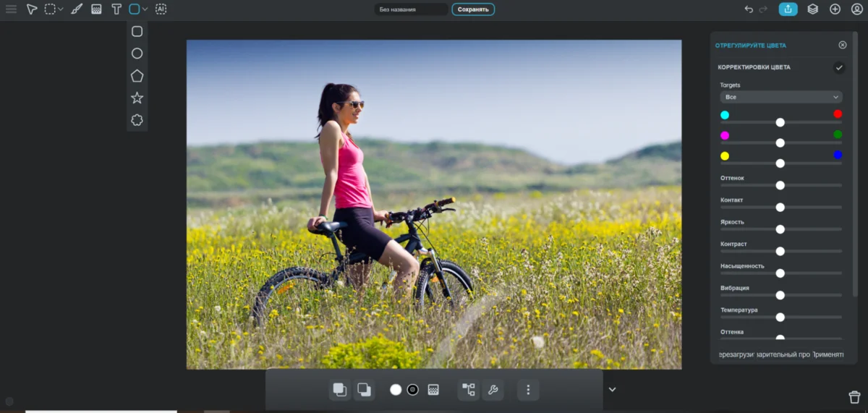
Task: Pick the pentagon shape
Action: pos(137,76)
